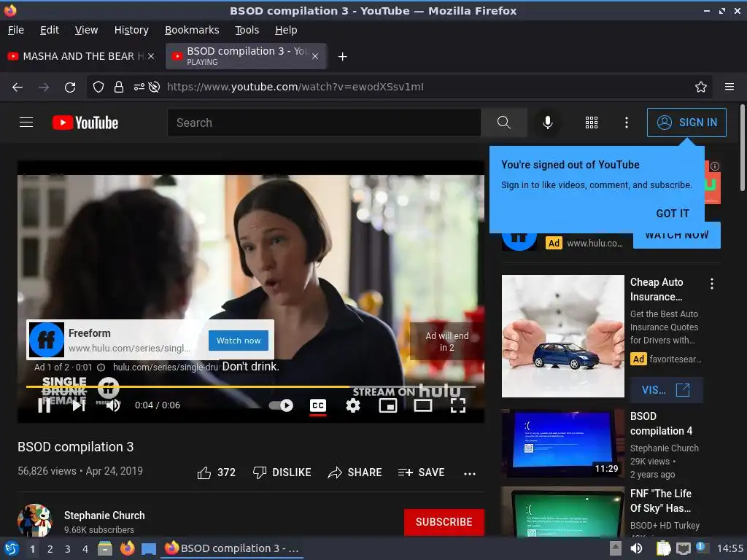Reload the current page
This screenshot has height=560, width=747.
pyautogui.click(x=70, y=87)
